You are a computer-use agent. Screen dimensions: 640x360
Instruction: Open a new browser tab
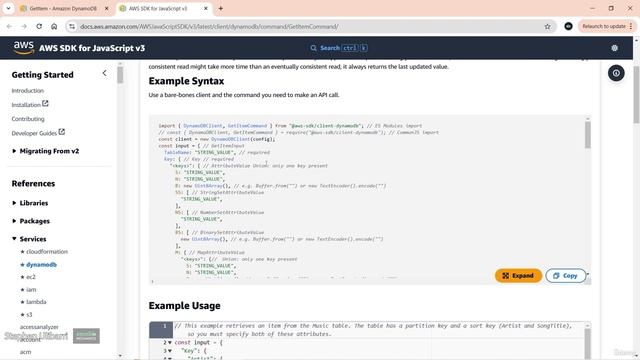pos(220,8)
